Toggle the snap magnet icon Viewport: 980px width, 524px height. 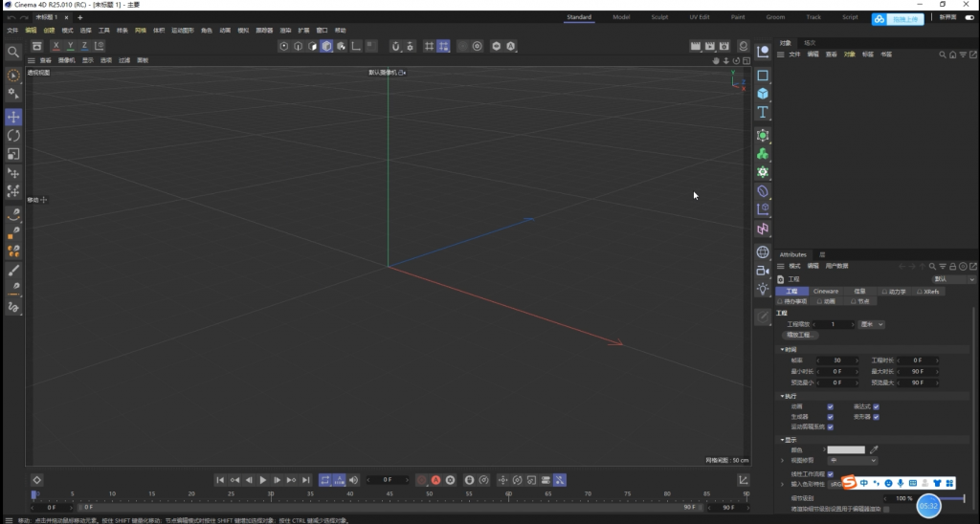tap(395, 46)
